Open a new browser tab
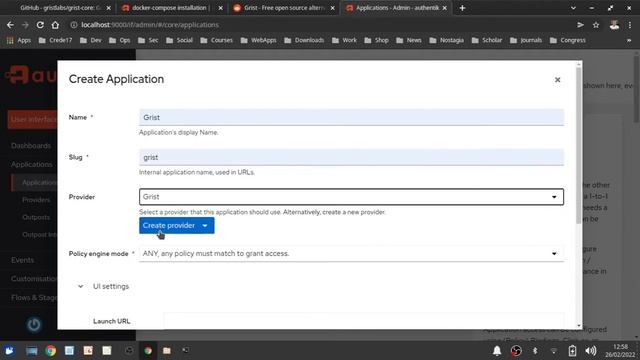Image resolution: width=640 pixels, height=360 pixels. [462, 8]
